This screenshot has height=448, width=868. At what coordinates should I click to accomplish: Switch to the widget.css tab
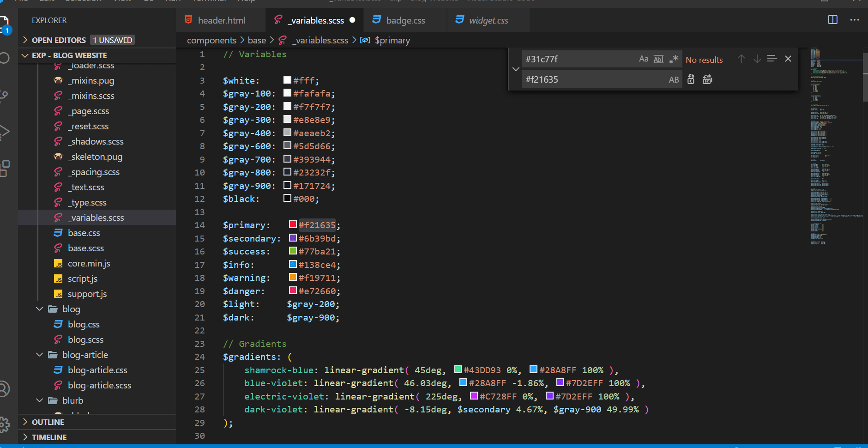click(488, 20)
